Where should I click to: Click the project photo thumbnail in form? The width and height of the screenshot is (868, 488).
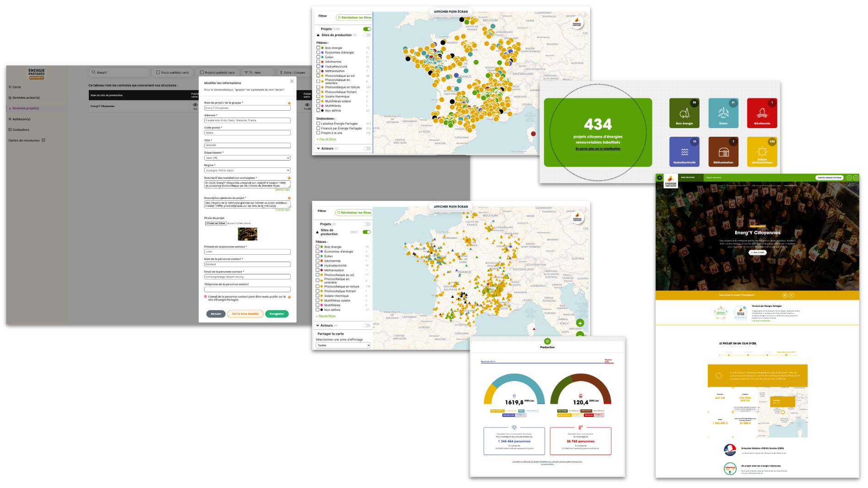tap(247, 234)
